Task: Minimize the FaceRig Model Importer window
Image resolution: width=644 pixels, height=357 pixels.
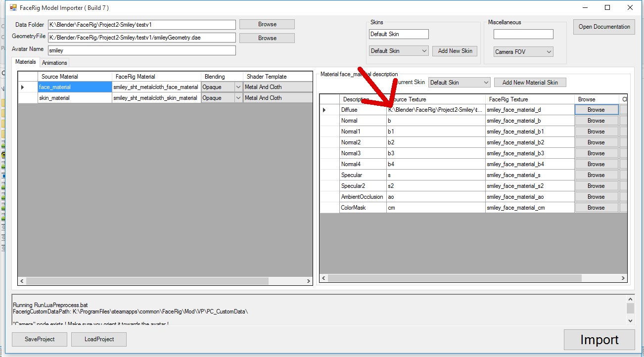Action: click(x=585, y=8)
